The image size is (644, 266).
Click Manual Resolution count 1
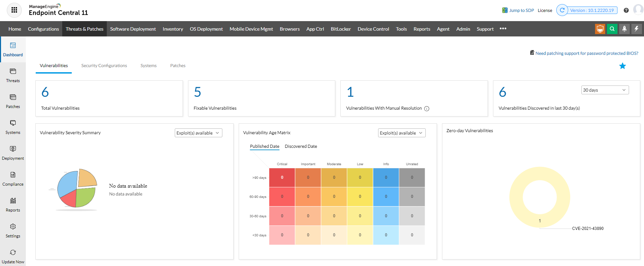350,92
